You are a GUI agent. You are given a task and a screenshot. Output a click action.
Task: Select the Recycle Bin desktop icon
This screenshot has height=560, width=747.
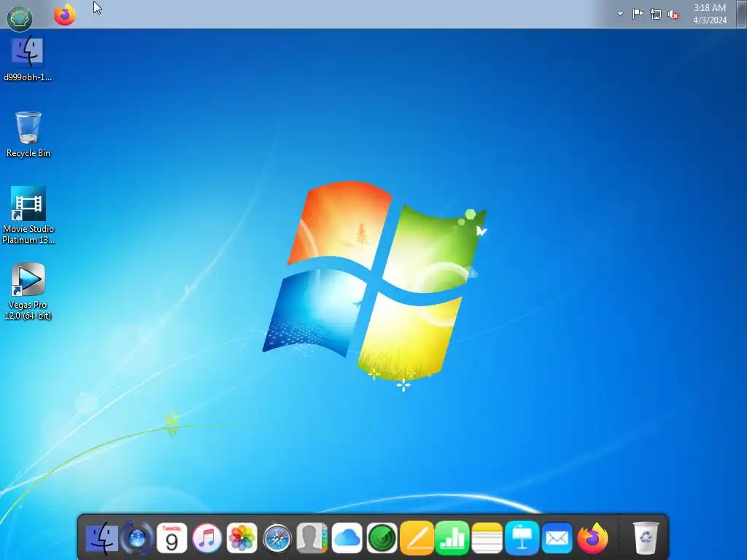point(28,134)
